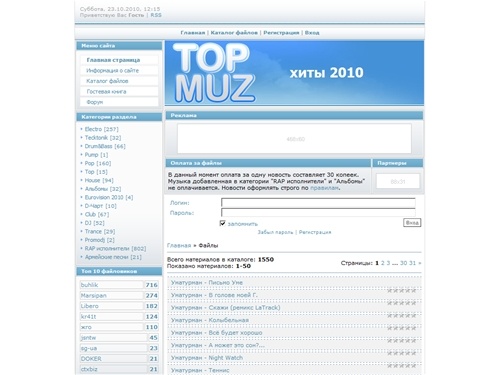Open RAP исполнители [802] category
The width and height of the screenshot is (500, 375).
[x=115, y=249]
